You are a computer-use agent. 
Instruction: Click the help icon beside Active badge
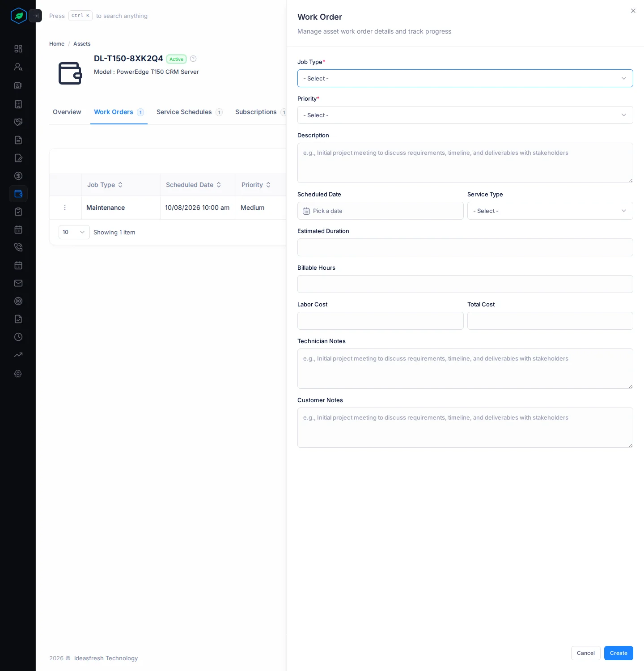(x=193, y=59)
